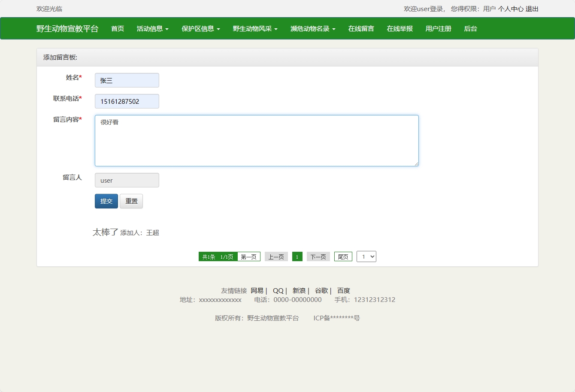The width and height of the screenshot is (575, 392).
Task: Click the 野生动物宣教平台 brand logo
Action: tap(67, 28)
